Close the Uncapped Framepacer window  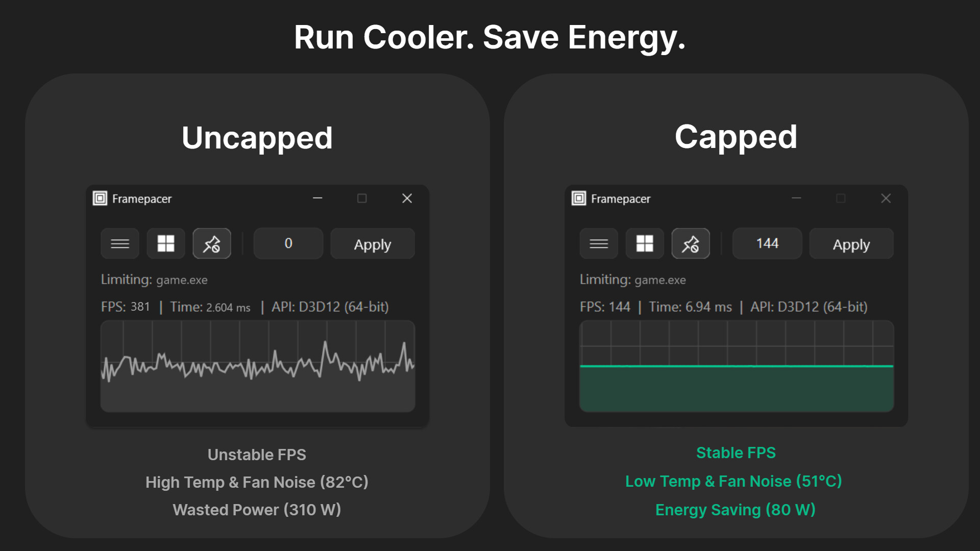pyautogui.click(x=407, y=198)
